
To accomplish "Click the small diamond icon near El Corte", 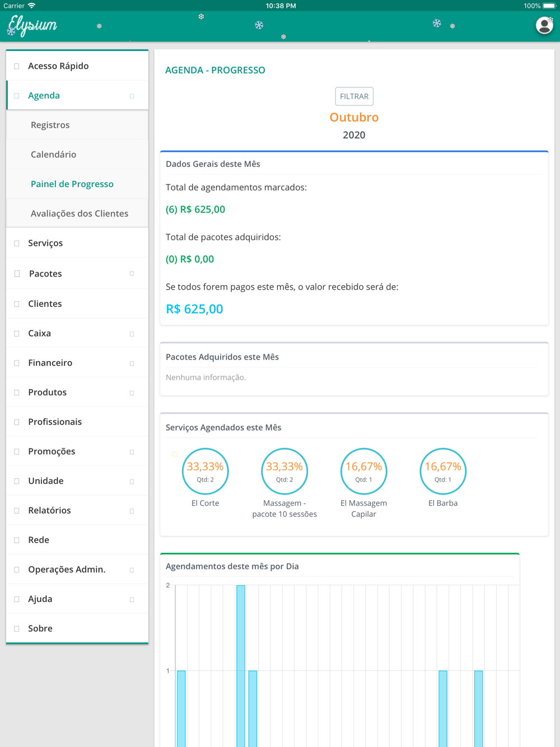I will coord(175,454).
